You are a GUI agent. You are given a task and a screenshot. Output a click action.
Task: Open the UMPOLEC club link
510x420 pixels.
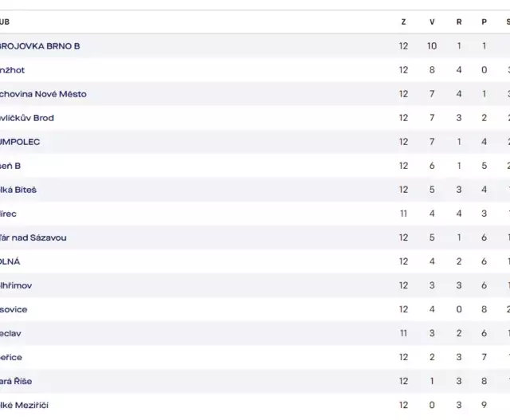[19, 142]
